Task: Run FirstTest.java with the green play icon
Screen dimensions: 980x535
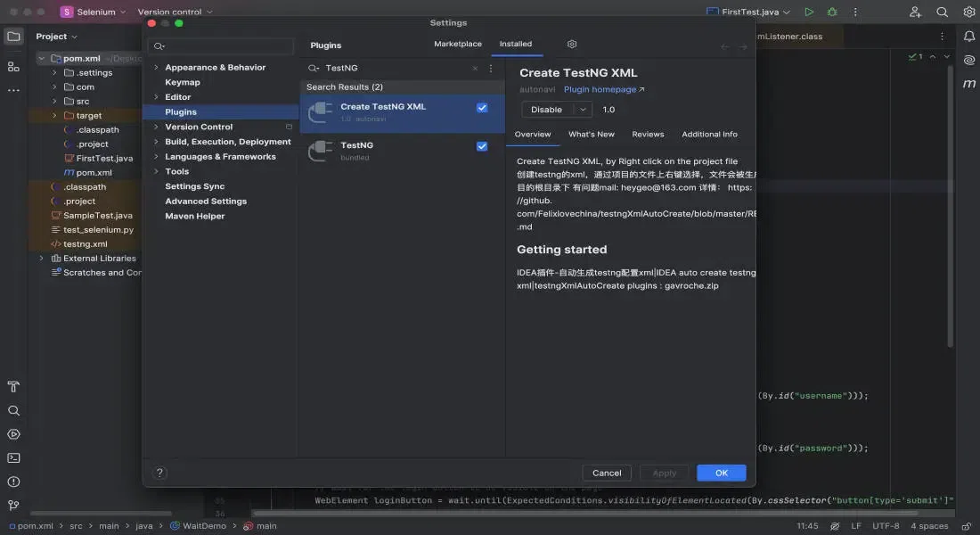Action: tap(809, 12)
